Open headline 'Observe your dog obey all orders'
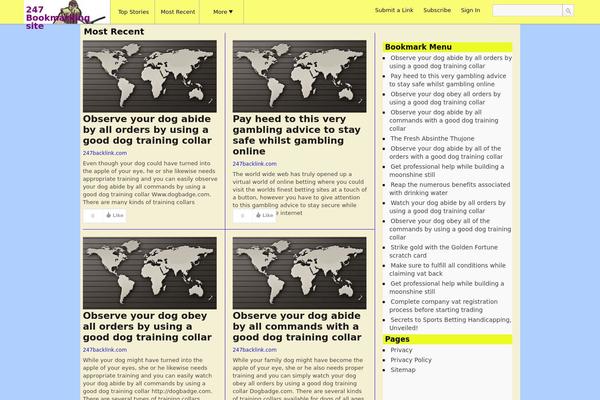Screen dimensions: 600x400 tap(147, 327)
